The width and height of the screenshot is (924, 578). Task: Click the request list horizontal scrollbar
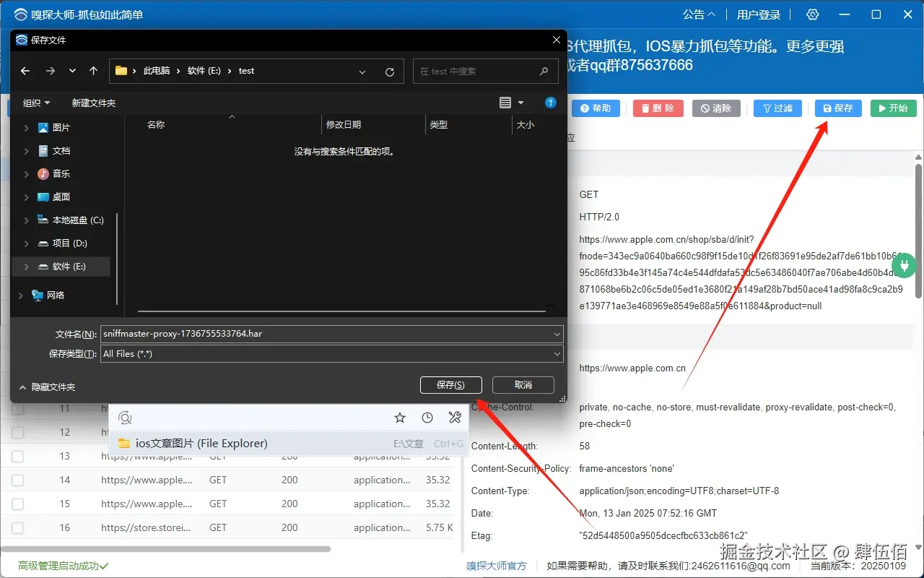pyautogui.click(x=165, y=549)
